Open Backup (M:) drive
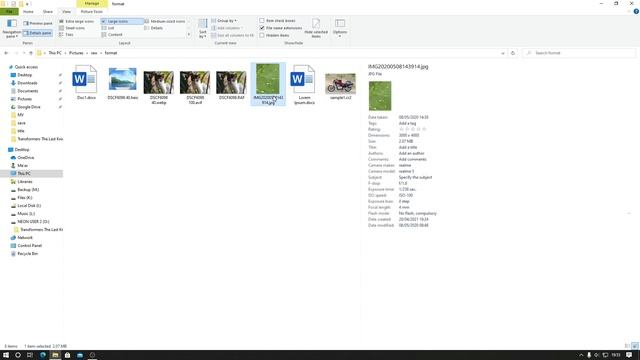 click(28, 190)
